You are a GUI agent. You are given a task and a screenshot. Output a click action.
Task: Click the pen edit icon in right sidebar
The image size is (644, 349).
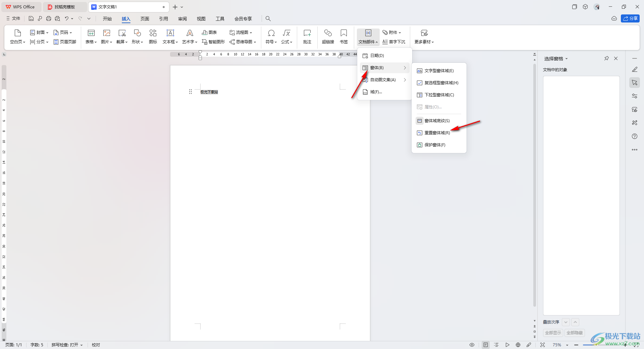(635, 69)
